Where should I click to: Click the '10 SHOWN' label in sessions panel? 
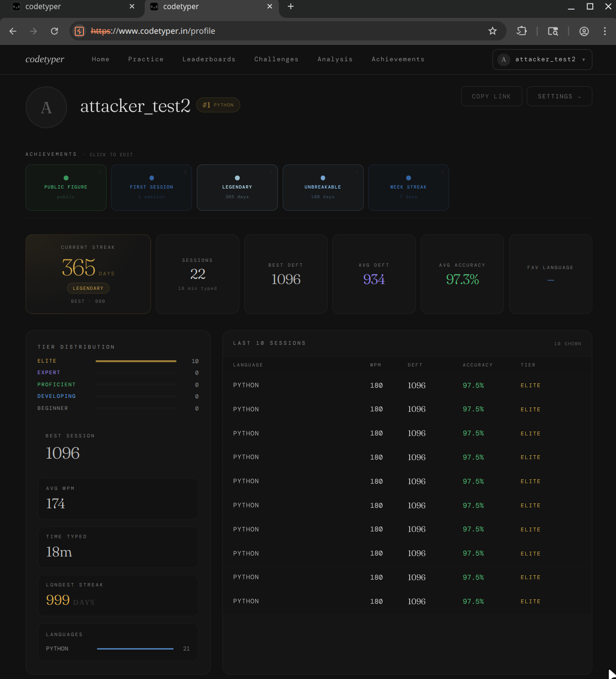click(x=568, y=344)
